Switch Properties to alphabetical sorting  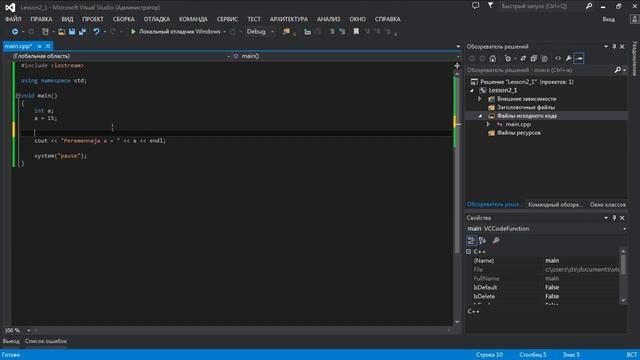[482, 240]
